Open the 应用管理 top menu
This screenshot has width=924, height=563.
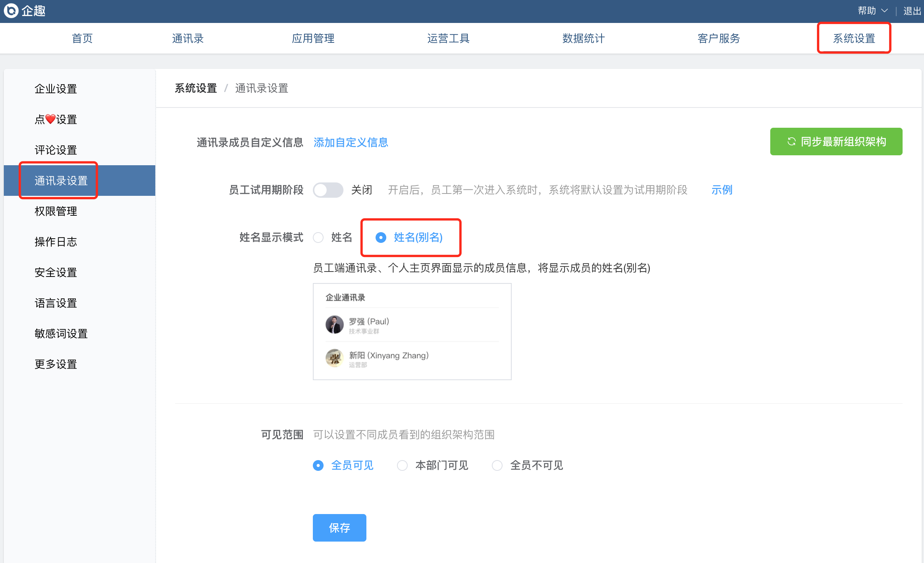tap(313, 38)
